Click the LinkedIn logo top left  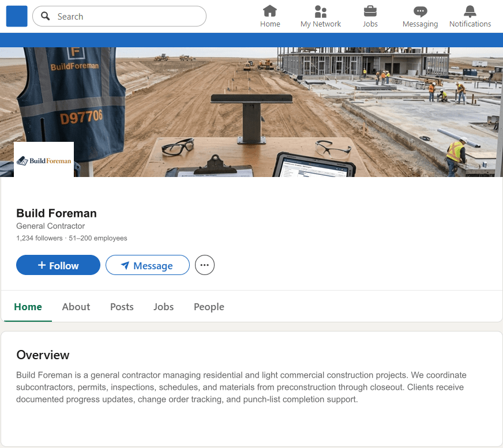(x=16, y=16)
